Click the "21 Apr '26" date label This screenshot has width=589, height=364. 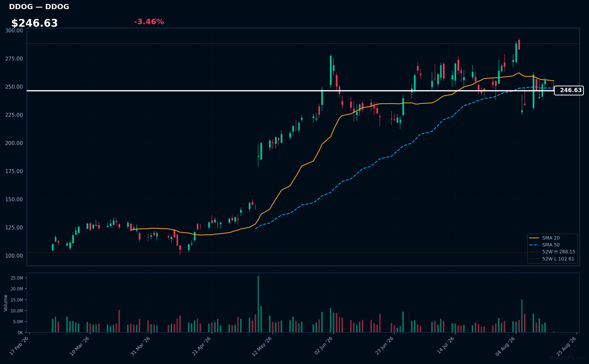click(x=201, y=346)
